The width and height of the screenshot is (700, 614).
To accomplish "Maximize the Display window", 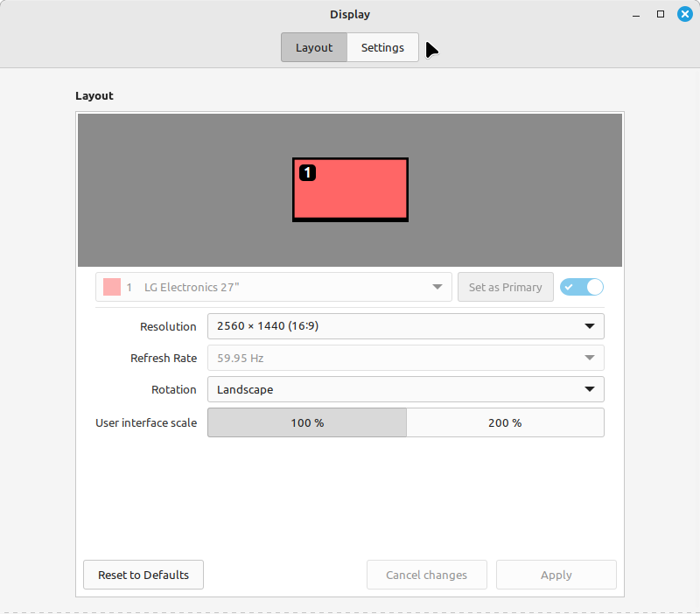I will pyautogui.click(x=661, y=14).
